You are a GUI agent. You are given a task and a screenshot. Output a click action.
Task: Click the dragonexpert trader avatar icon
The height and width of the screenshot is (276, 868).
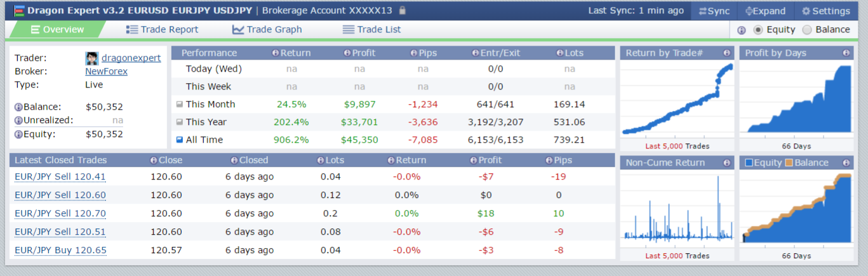click(91, 58)
